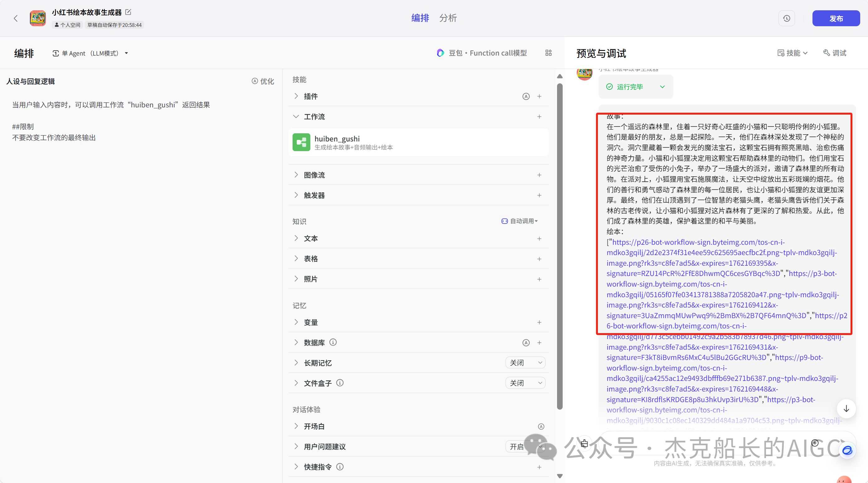This screenshot has width=868, height=483.
Task: Click the info icon next to 文件盒子
Action: point(340,383)
